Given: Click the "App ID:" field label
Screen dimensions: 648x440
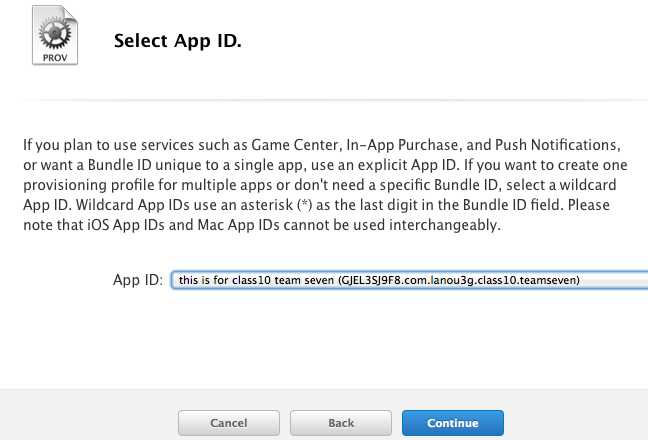Looking at the screenshot, I should click(138, 281).
